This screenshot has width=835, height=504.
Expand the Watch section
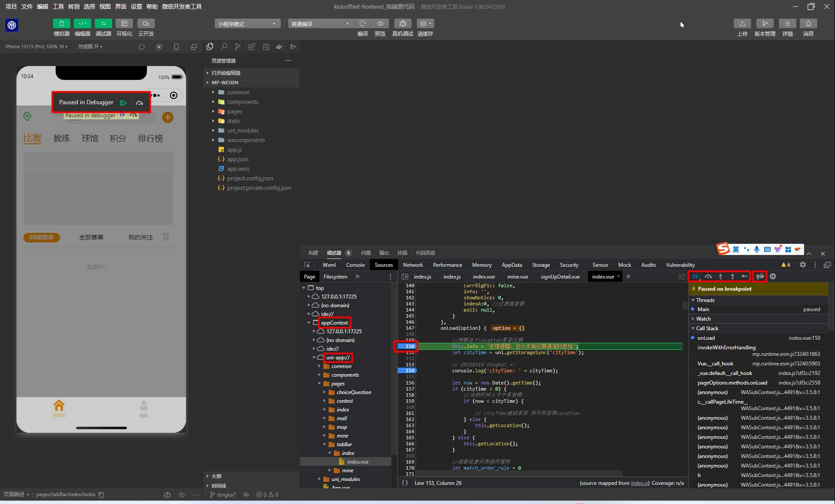(x=703, y=318)
